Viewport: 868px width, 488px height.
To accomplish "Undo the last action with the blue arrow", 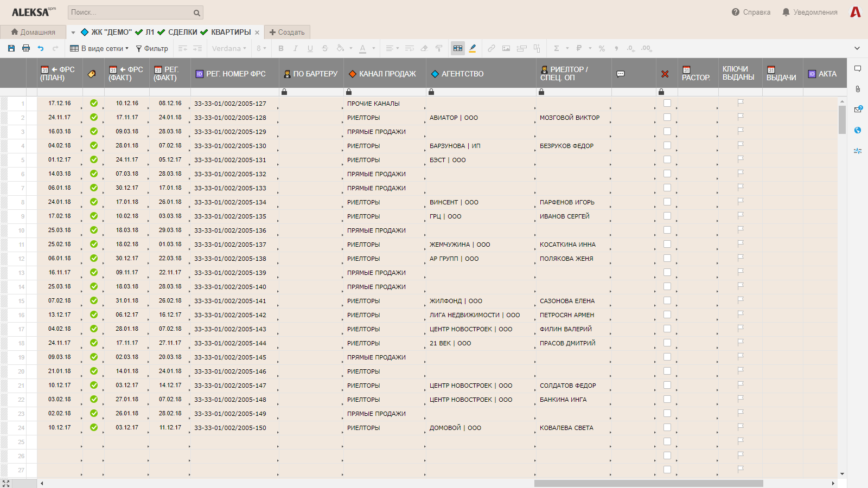I will (x=41, y=48).
